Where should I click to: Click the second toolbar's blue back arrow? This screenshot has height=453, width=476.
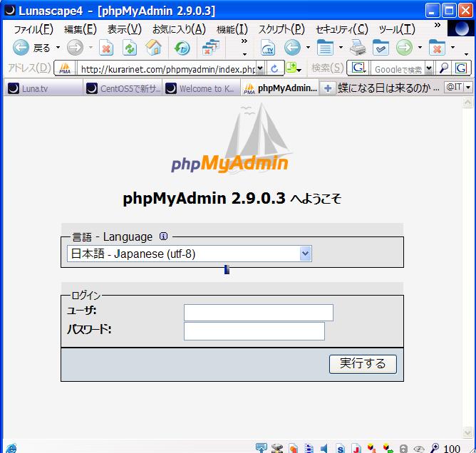click(x=292, y=48)
